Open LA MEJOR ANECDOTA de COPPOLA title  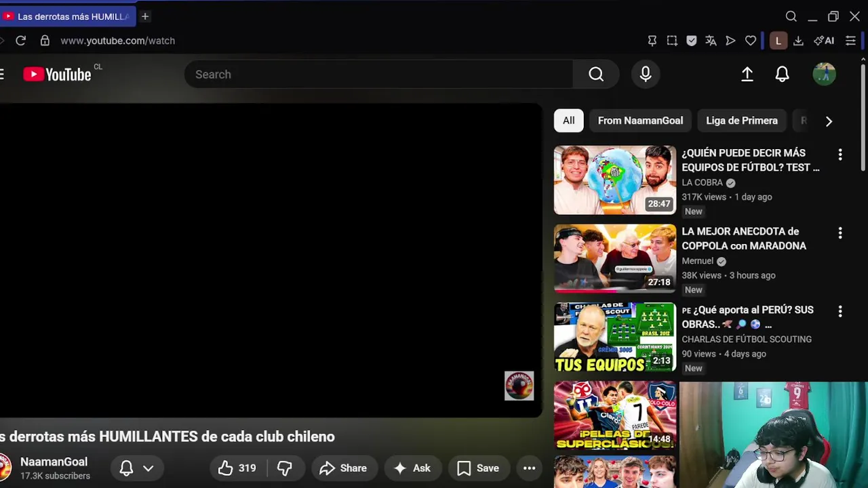pos(744,239)
